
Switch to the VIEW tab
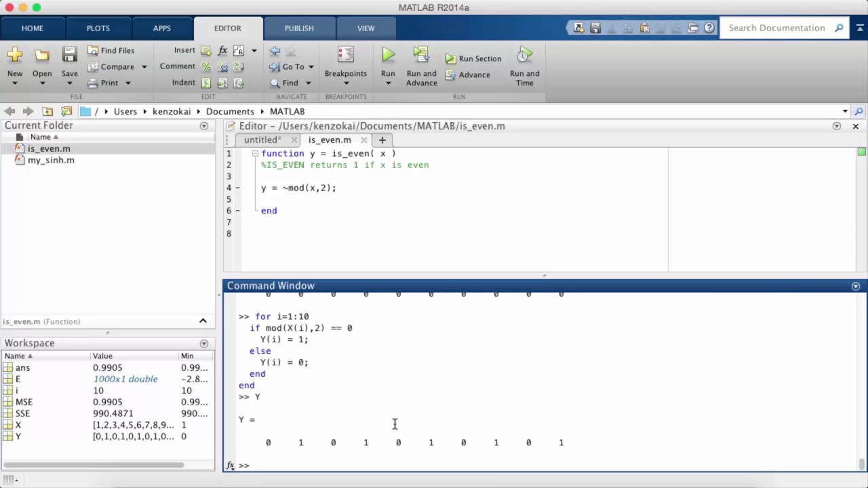pos(366,28)
